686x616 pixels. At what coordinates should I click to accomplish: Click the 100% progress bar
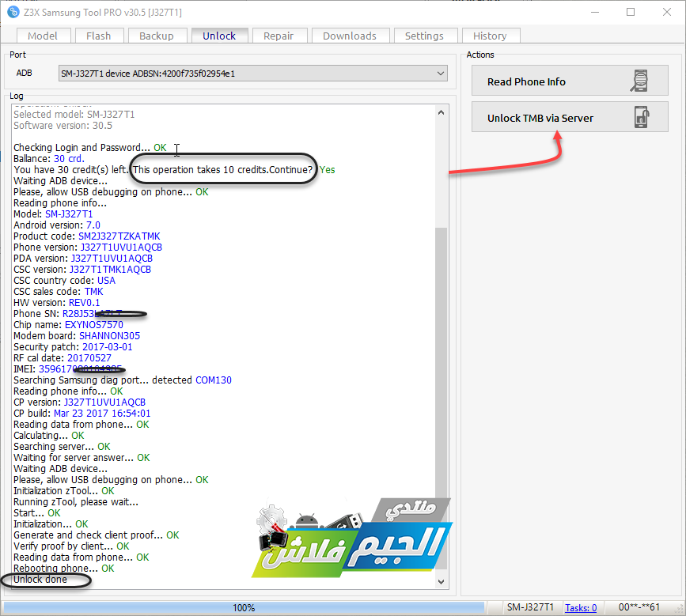point(244,607)
